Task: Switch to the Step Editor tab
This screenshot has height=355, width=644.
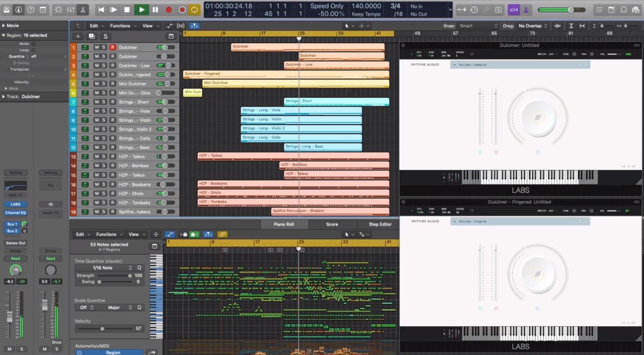Action: point(380,224)
